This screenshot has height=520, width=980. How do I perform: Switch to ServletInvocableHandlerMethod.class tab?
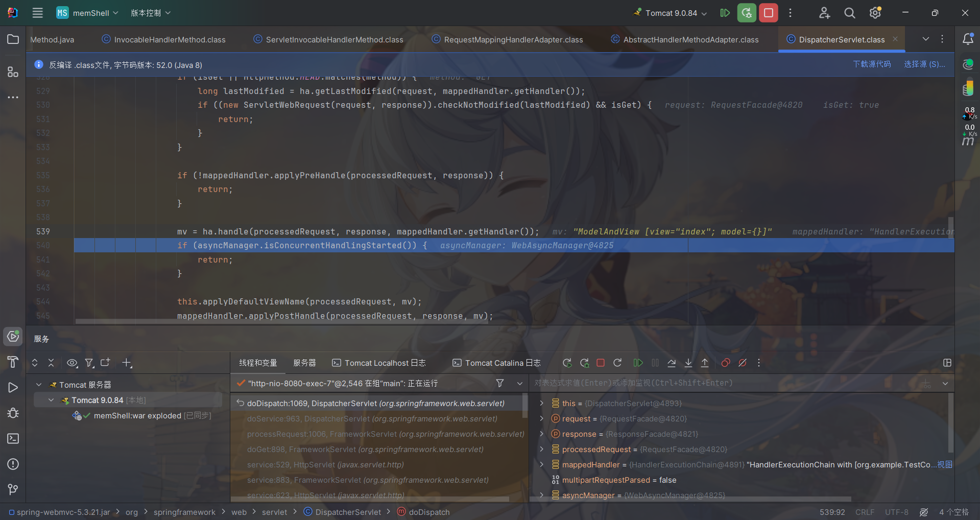point(328,39)
